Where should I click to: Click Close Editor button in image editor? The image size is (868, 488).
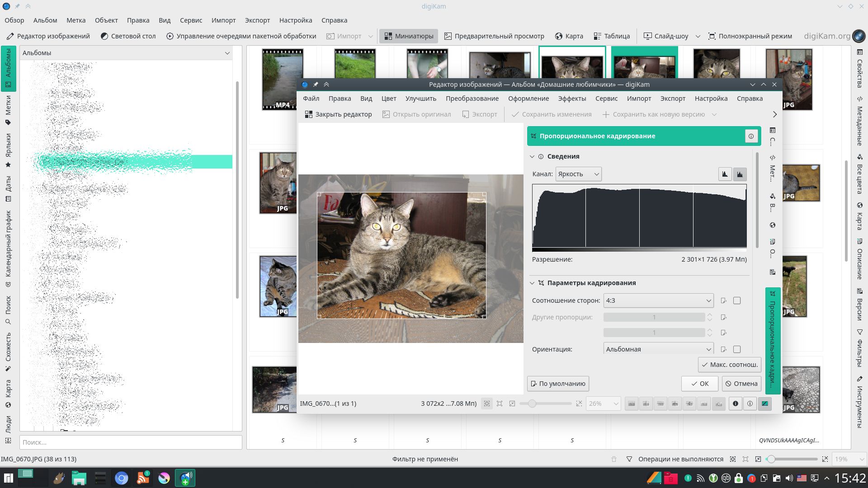coord(338,114)
